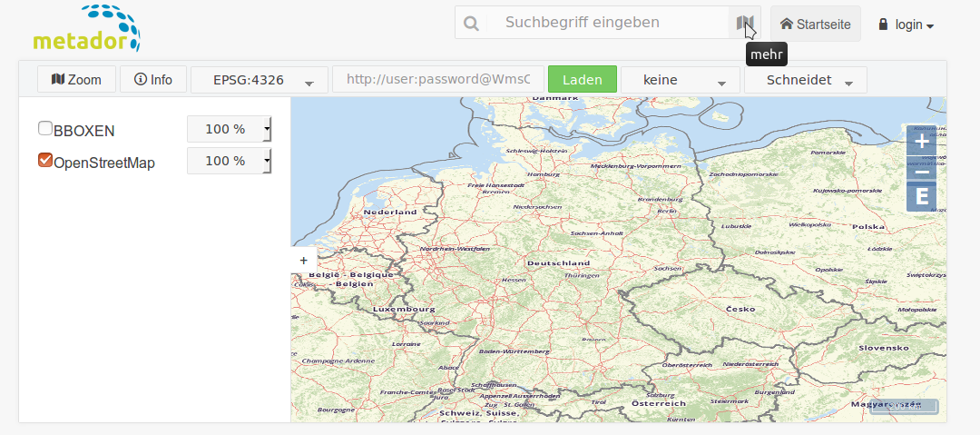
Task: Click the map zoom in plus button
Action: (921, 141)
